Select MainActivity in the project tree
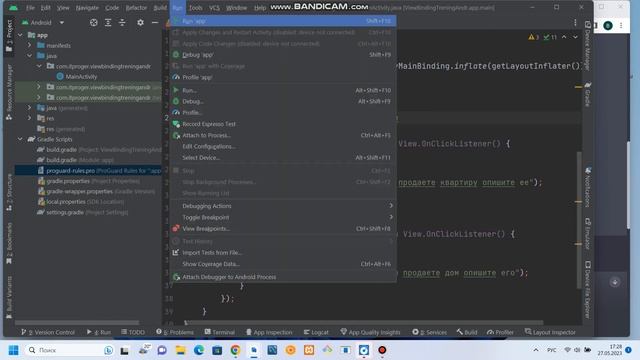The height and width of the screenshot is (360, 640). tap(81, 76)
